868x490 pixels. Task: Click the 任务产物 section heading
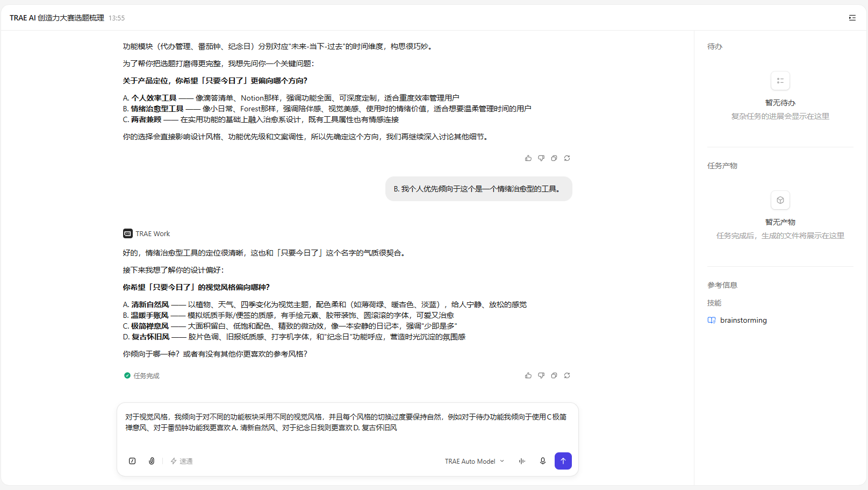[x=722, y=166]
